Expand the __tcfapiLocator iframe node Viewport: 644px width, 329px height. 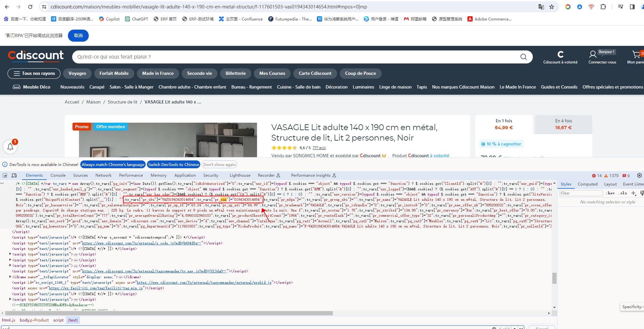[x=10, y=277]
